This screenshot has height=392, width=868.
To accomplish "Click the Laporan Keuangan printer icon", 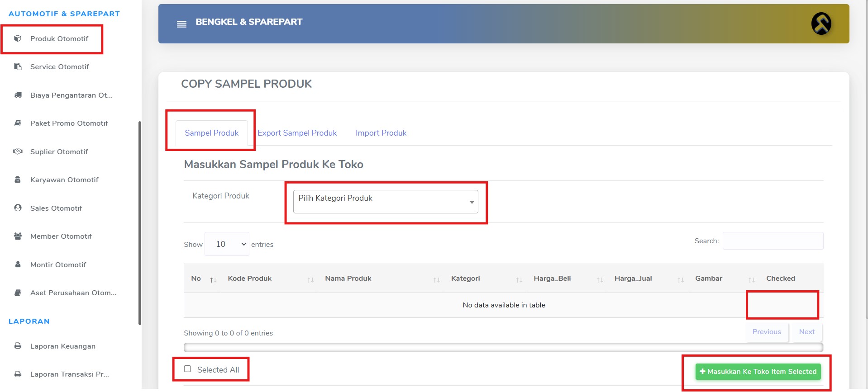I will (x=18, y=346).
